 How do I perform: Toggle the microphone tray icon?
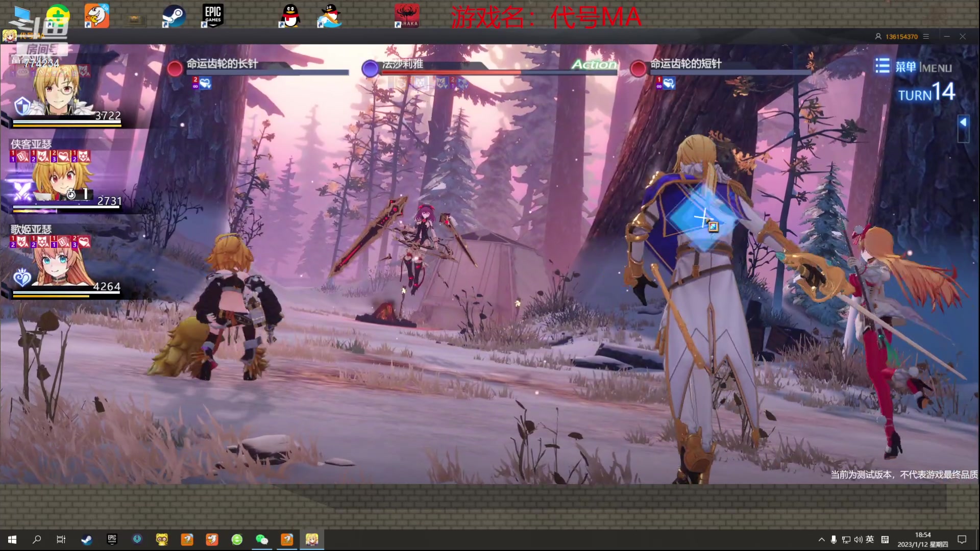[x=834, y=539]
